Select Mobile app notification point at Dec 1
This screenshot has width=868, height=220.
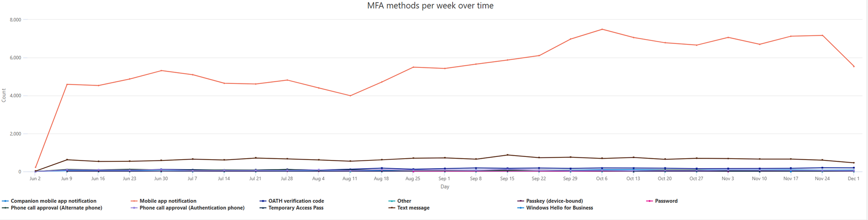point(854,67)
